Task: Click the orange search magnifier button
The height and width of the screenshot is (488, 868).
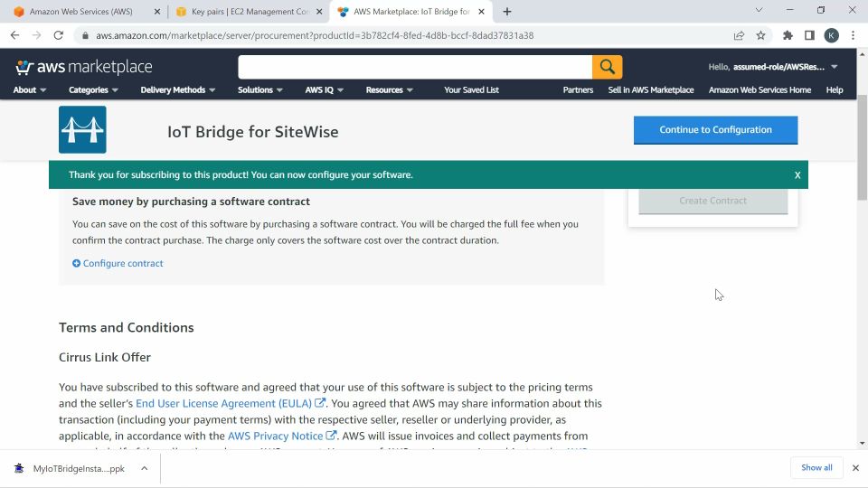Action: 607,67
